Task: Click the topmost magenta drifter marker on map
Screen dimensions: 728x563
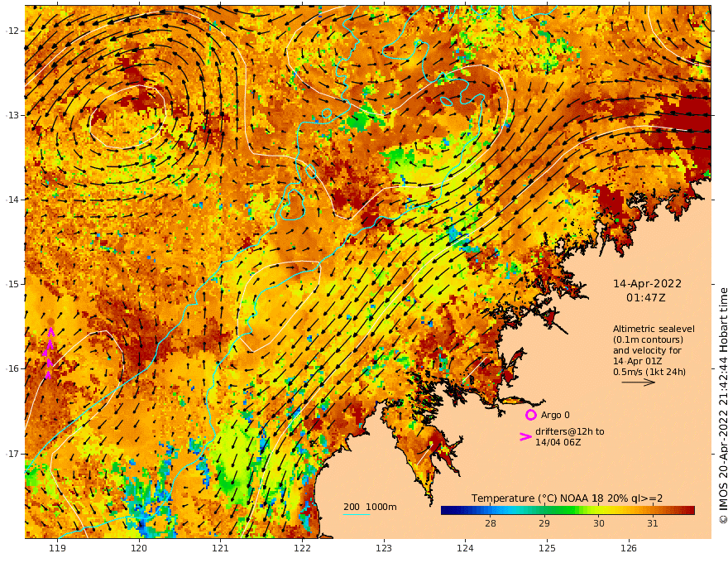Action: pyautogui.click(x=51, y=332)
